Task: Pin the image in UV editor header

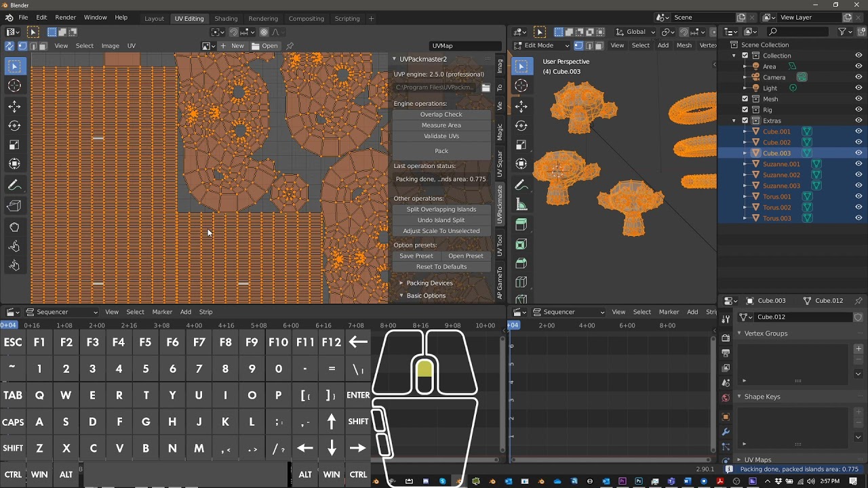Action: [290, 45]
